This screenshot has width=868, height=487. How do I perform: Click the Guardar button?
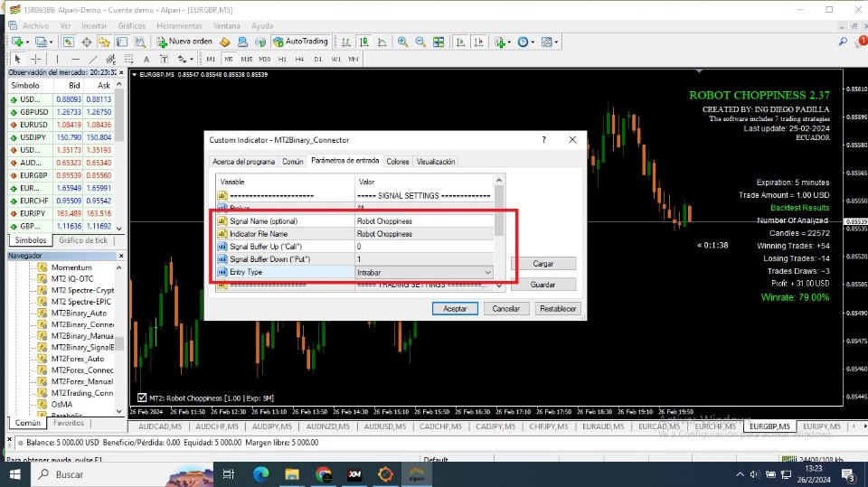(543, 285)
